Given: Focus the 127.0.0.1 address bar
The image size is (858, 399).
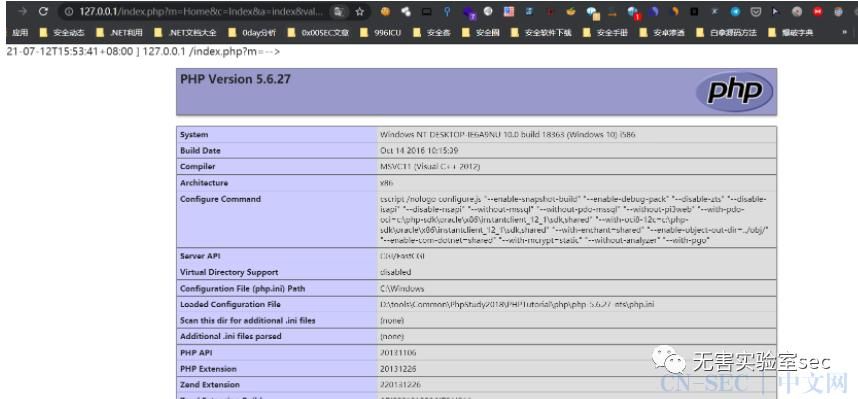Looking at the screenshot, I should tap(202, 11).
